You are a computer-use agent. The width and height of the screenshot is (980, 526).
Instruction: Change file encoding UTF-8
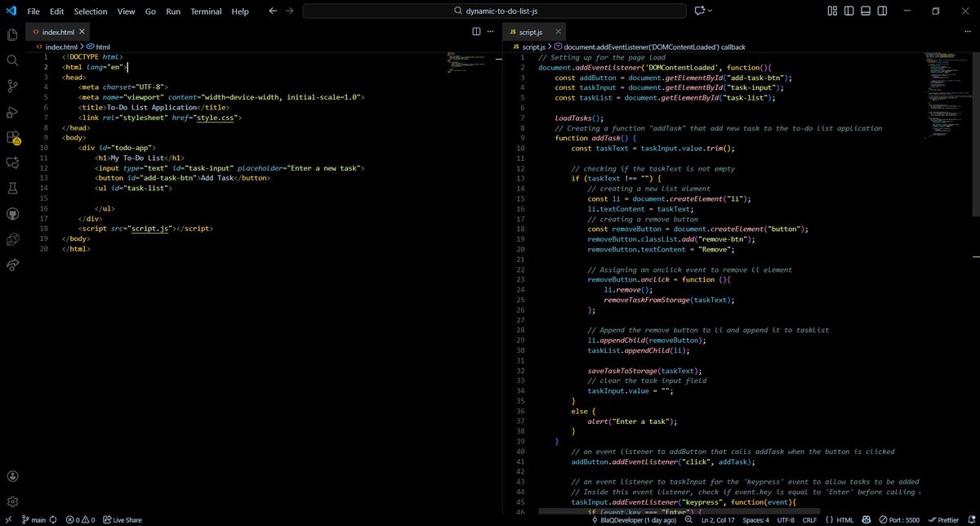click(786, 519)
